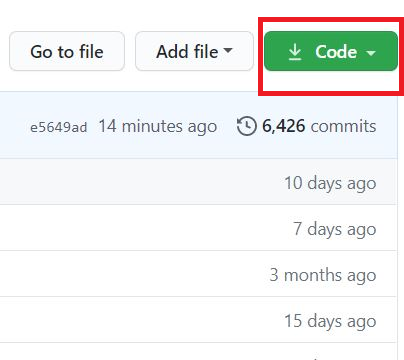Click the Go to file button
404x360 pixels.
[67, 51]
